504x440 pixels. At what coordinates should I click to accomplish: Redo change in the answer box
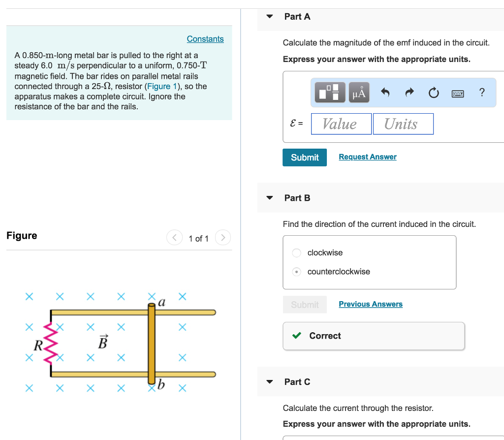tap(409, 92)
